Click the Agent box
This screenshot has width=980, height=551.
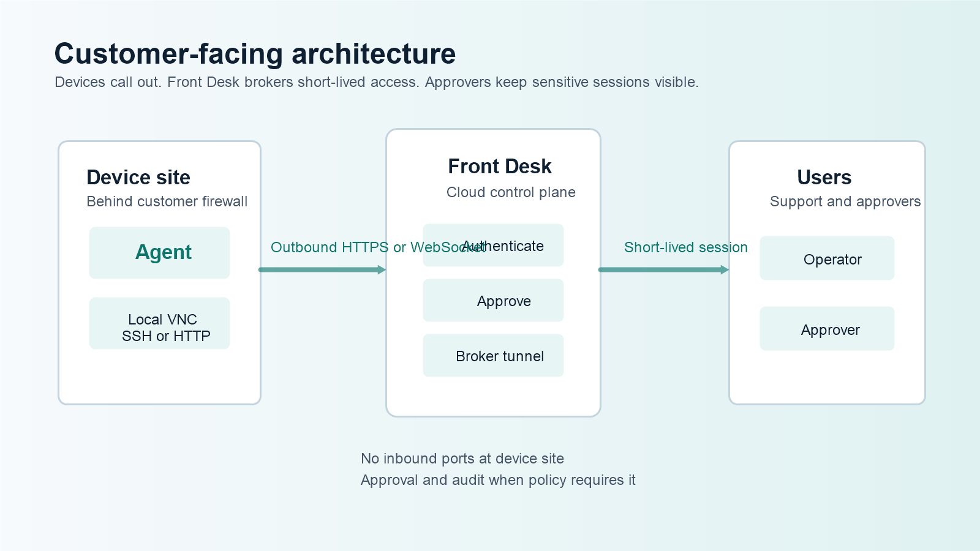click(159, 253)
